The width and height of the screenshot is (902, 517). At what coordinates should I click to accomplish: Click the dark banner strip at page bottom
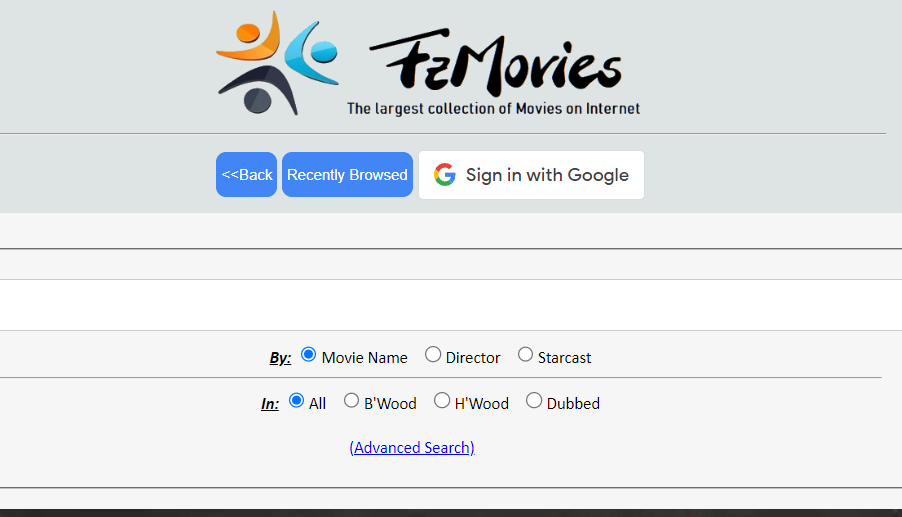pos(450,512)
